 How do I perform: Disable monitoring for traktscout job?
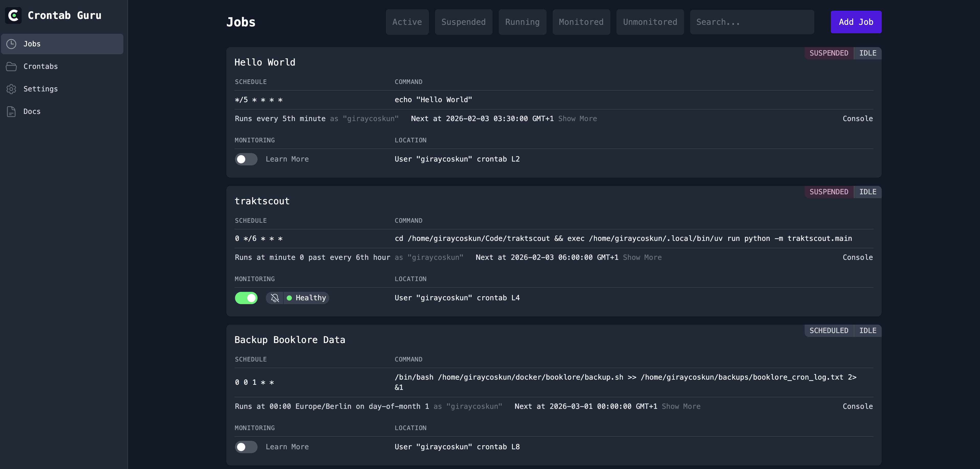coord(246,298)
